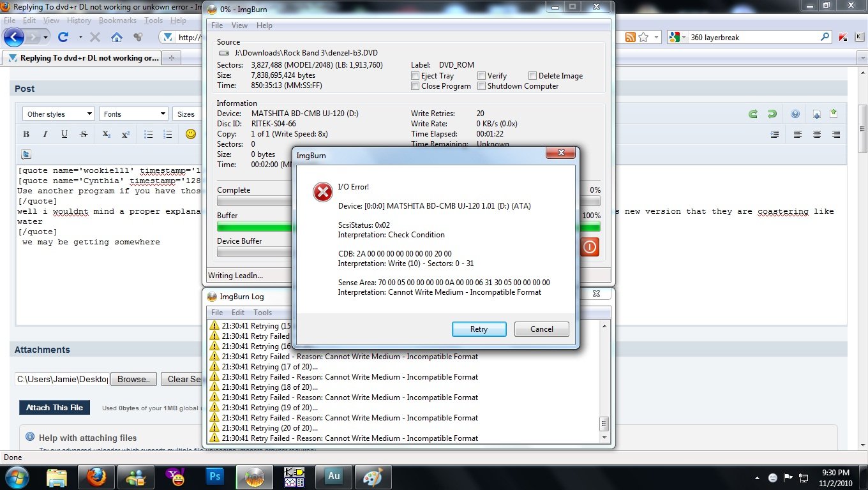Viewport: 868px width, 490px height.
Task: Enable the Eject Tray checkbox
Action: tap(415, 75)
